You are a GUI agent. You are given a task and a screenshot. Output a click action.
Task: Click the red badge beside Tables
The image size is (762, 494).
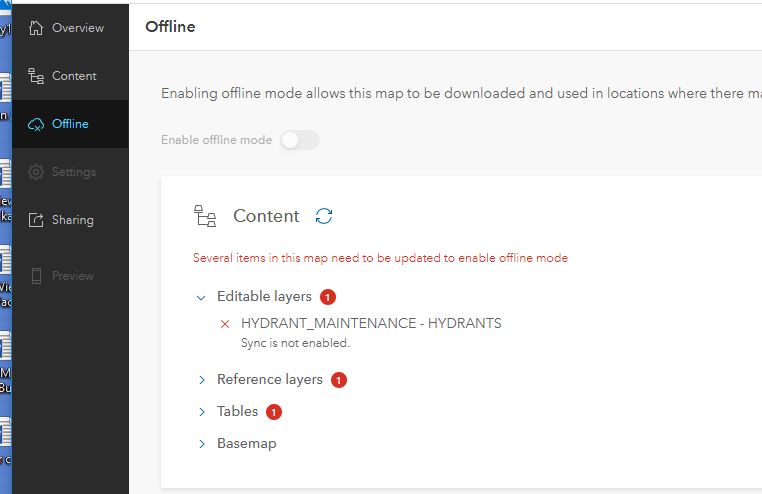pyautogui.click(x=274, y=412)
